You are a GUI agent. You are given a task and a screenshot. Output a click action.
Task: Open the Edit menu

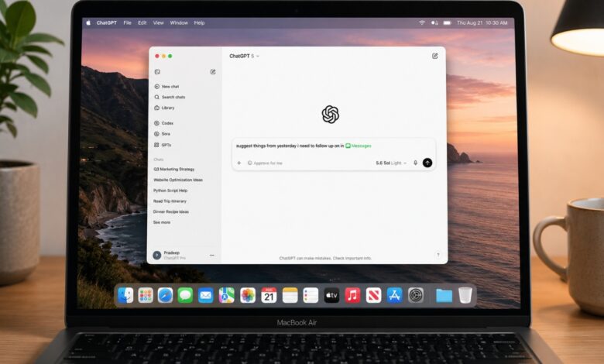click(x=142, y=22)
